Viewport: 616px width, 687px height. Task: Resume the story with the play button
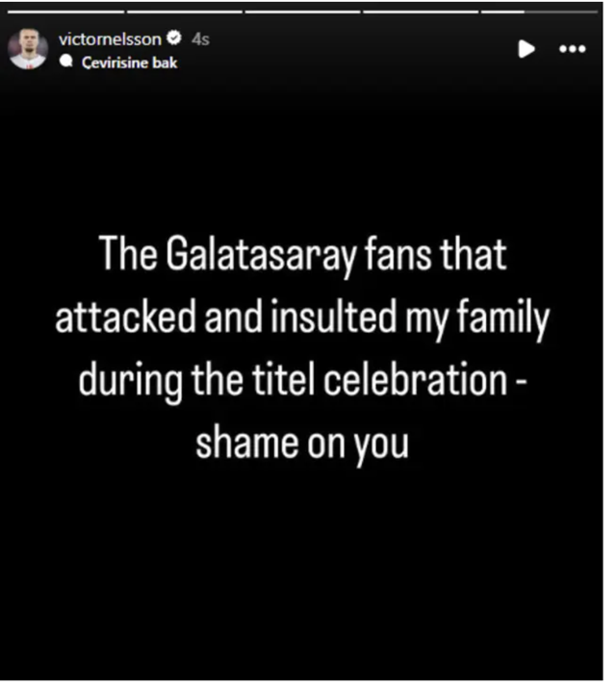click(x=526, y=49)
